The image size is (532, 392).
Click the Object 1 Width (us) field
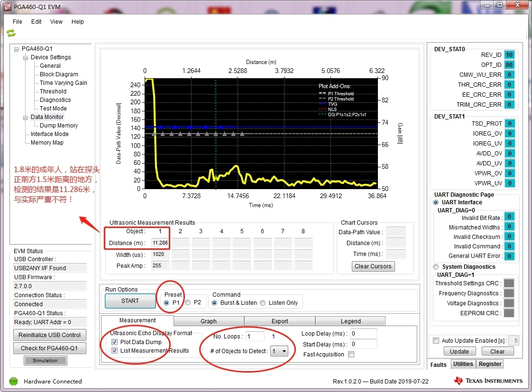[160, 255]
